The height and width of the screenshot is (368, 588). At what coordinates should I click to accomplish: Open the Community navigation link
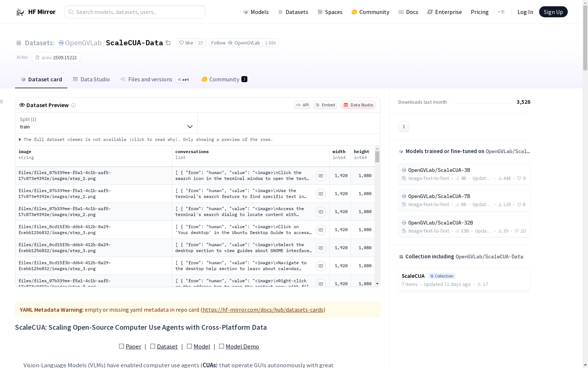point(370,12)
